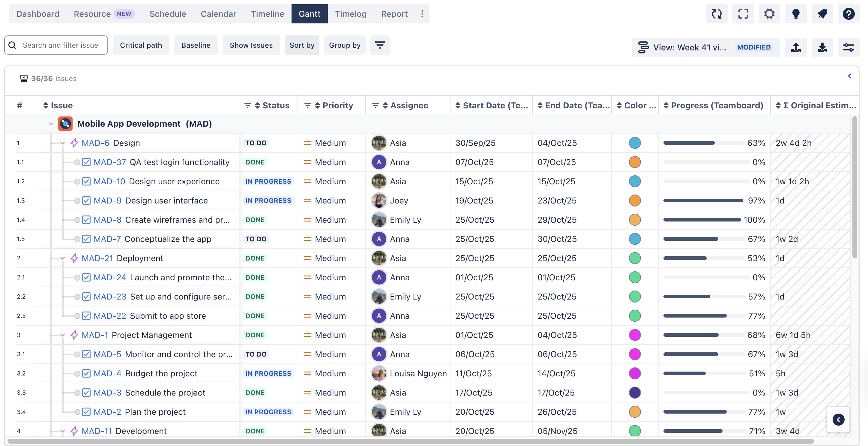
Task: Switch to the Timeline tab
Action: (x=267, y=14)
